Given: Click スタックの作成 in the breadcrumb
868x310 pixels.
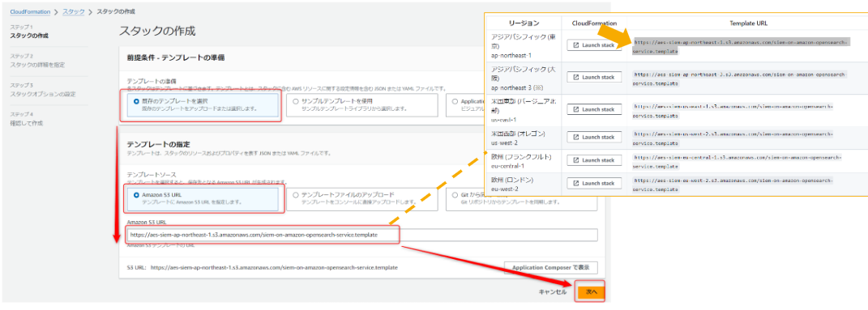Looking at the screenshot, I should (116, 11).
